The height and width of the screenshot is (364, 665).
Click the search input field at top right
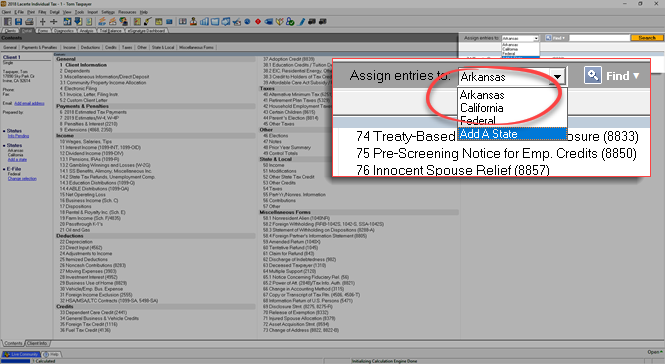pyautogui.click(x=599, y=38)
